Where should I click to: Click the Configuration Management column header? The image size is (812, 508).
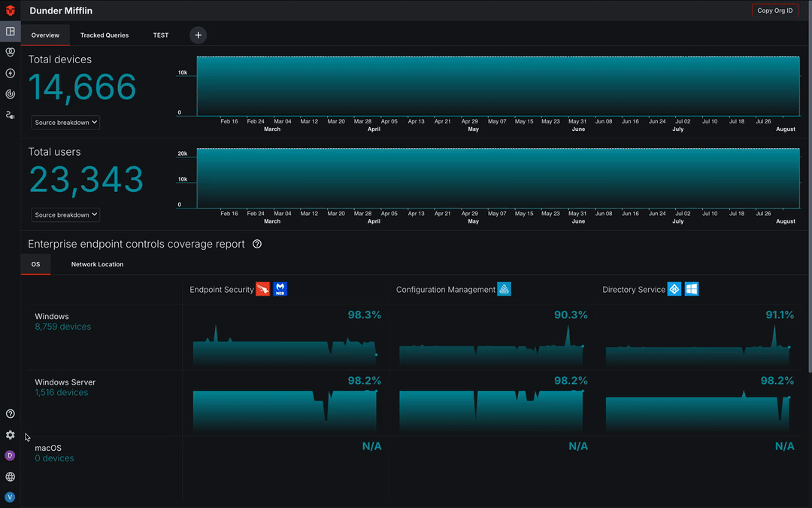[x=446, y=290]
